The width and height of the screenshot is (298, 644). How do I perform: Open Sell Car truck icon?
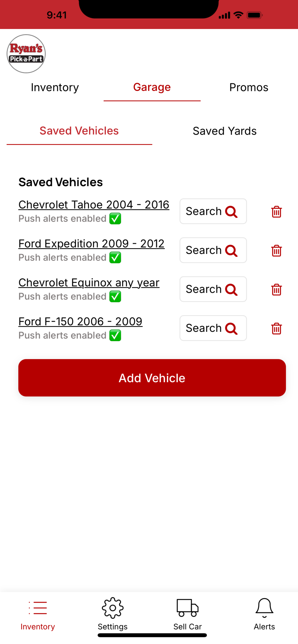[x=188, y=608]
